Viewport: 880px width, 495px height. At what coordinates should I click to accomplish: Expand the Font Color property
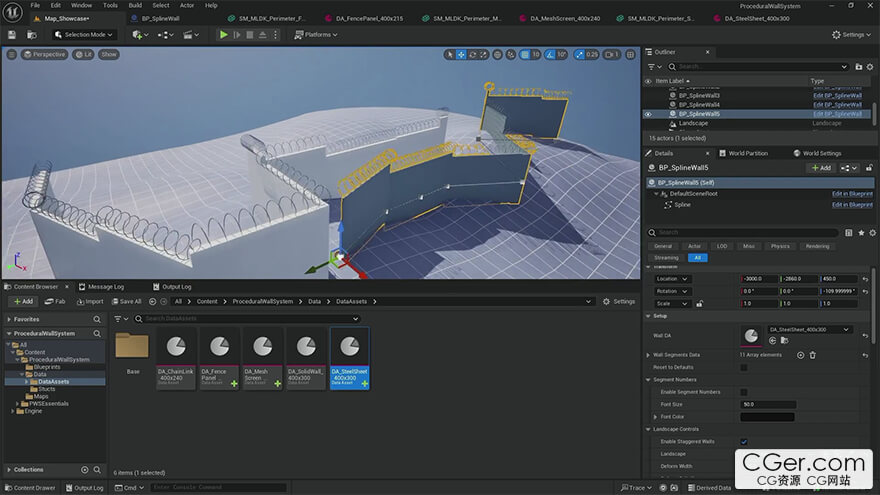(655, 417)
